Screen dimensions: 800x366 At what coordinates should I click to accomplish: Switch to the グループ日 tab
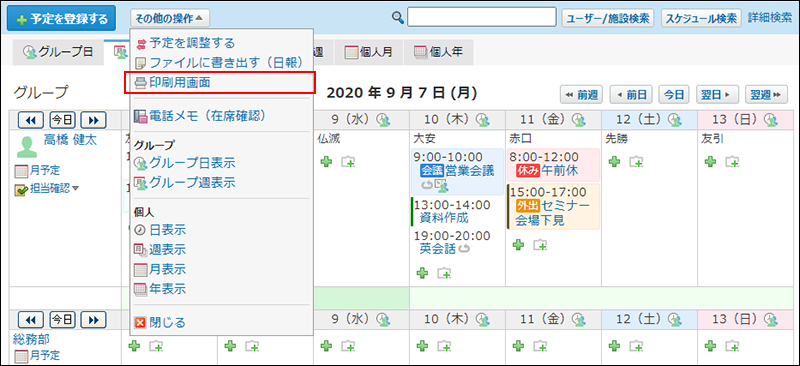point(58,52)
